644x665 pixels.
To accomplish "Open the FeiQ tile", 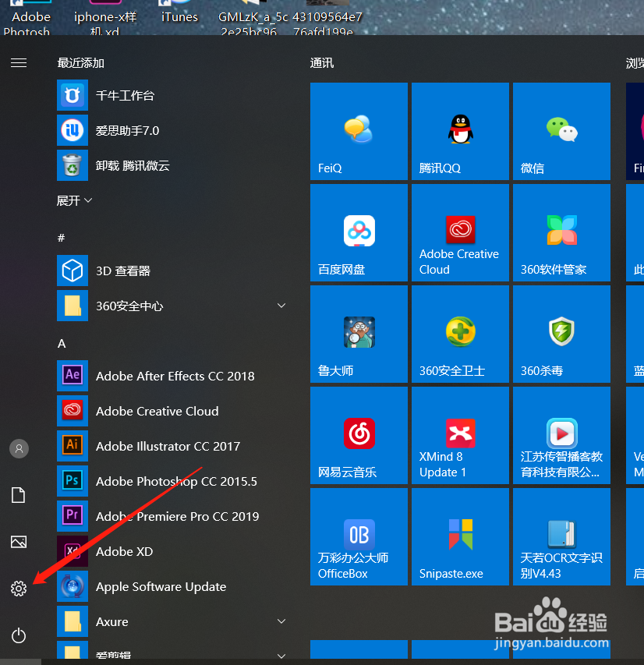I will (359, 131).
